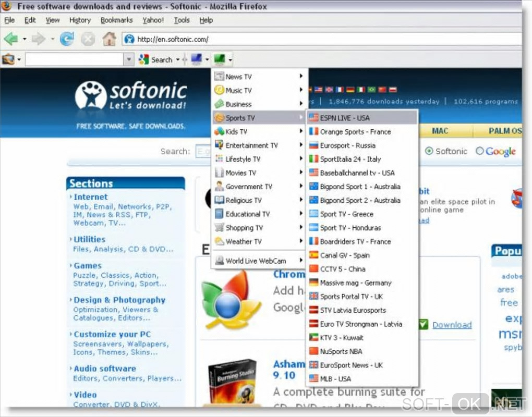The width and height of the screenshot is (532, 417).
Task: Choose Bigpond Sport 2 - Australia
Action: [362, 200]
